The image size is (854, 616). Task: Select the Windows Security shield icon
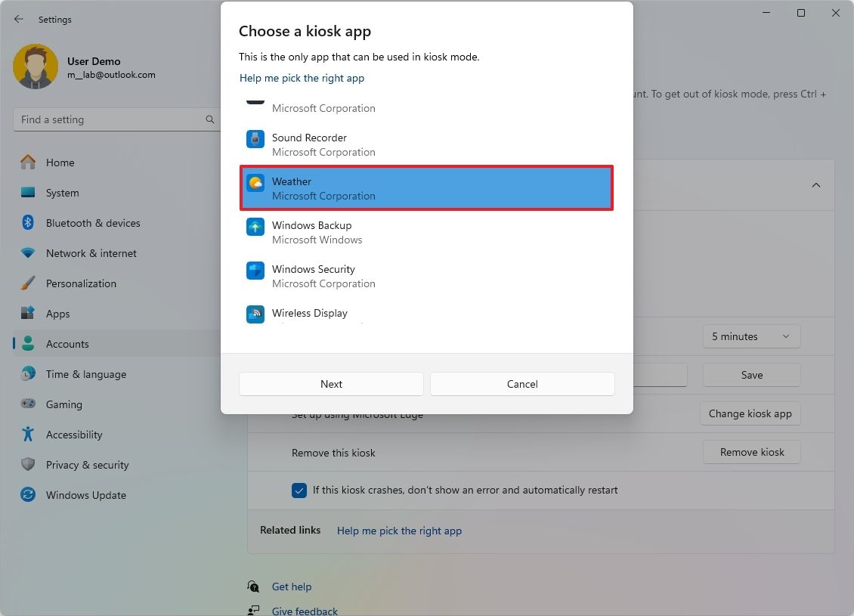(x=255, y=271)
